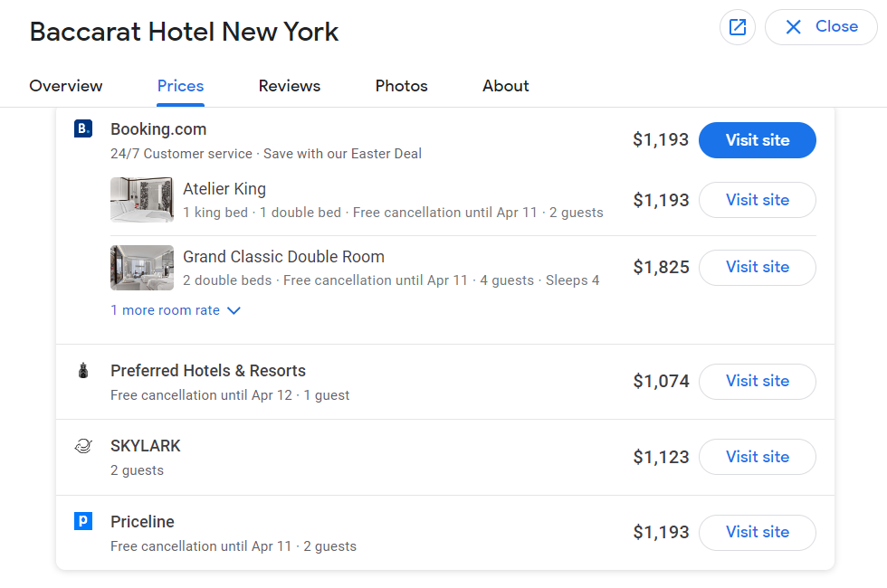The height and width of the screenshot is (588, 887).
Task: Click the Baccarat Hotel New York title
Action: point(184,32)
